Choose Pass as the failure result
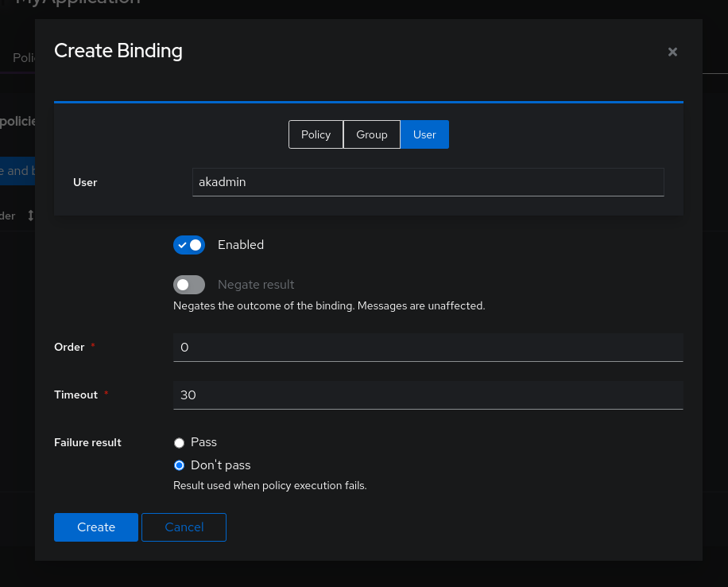Viewport: 728px width, 587px height. pyautogui.click(x=180, y=443)
